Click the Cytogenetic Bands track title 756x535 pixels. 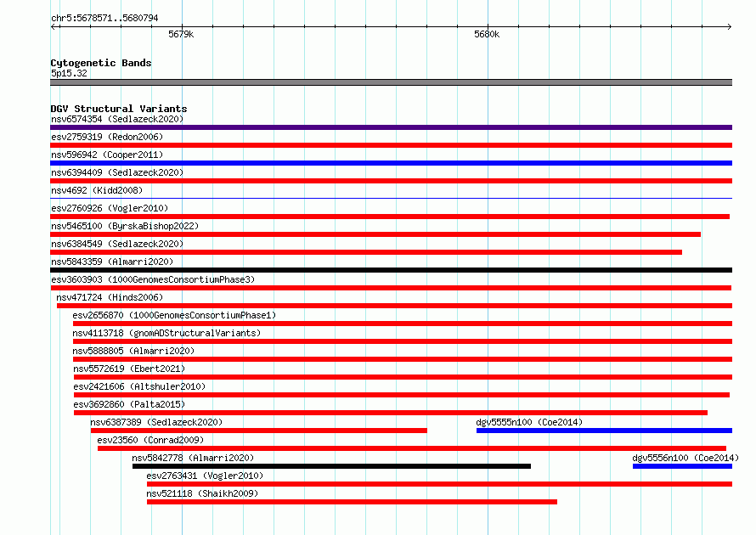pos(101,63)
